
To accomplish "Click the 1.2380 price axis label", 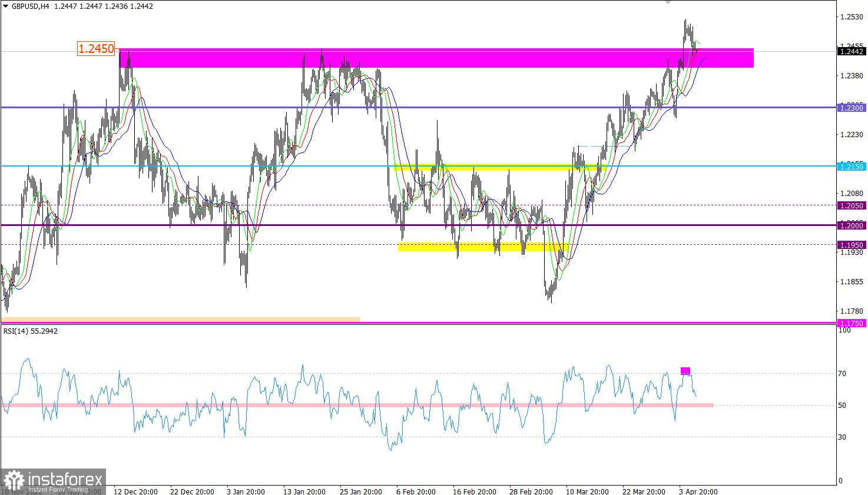I will point(852,76).
